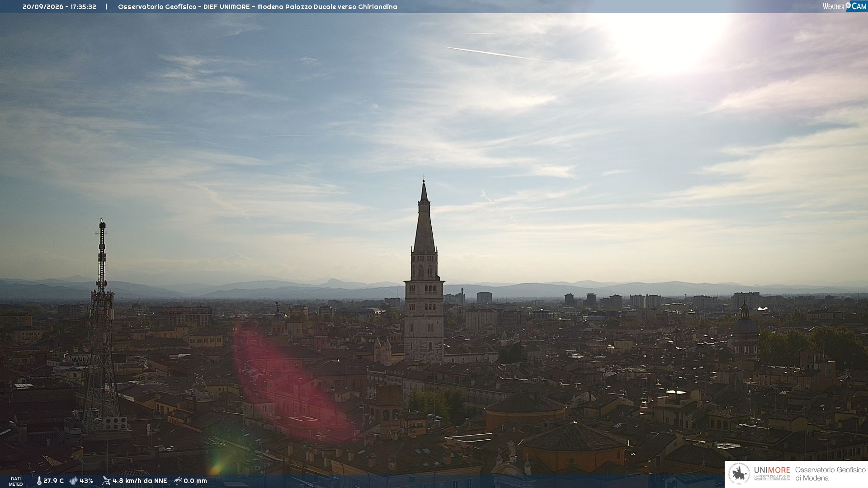Open the WeatherCam logo
The image size is (868, 488).
pyautogui.click(x=844, y=6)
